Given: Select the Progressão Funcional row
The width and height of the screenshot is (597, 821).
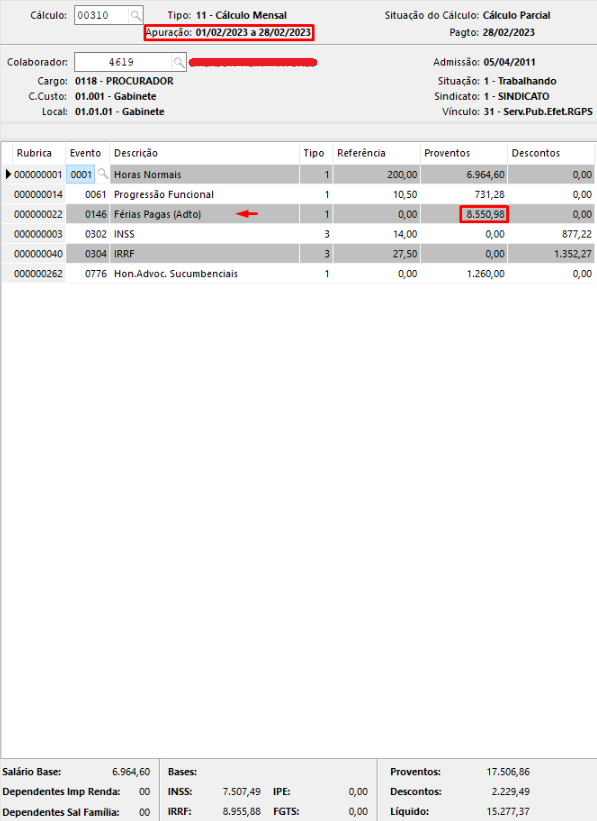Looking at the screenshot, I should pyautogui.click(x=298, y=194).
